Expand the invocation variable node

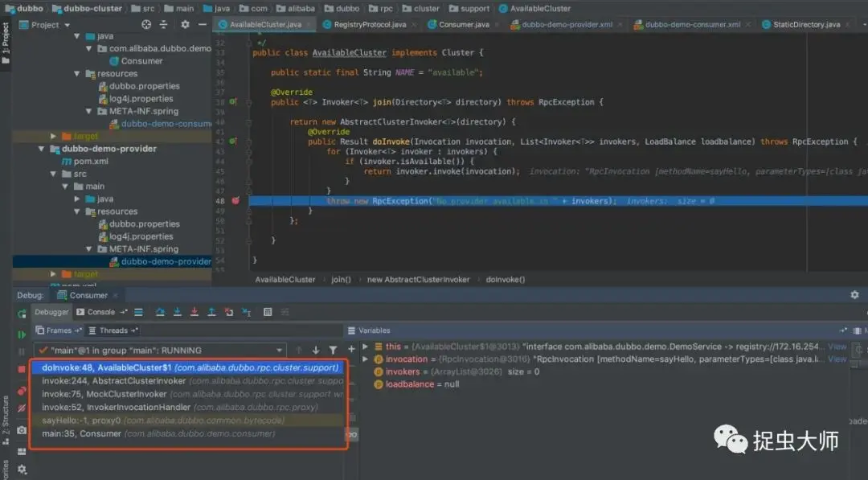pyautogui.click(x=366, y=359)
